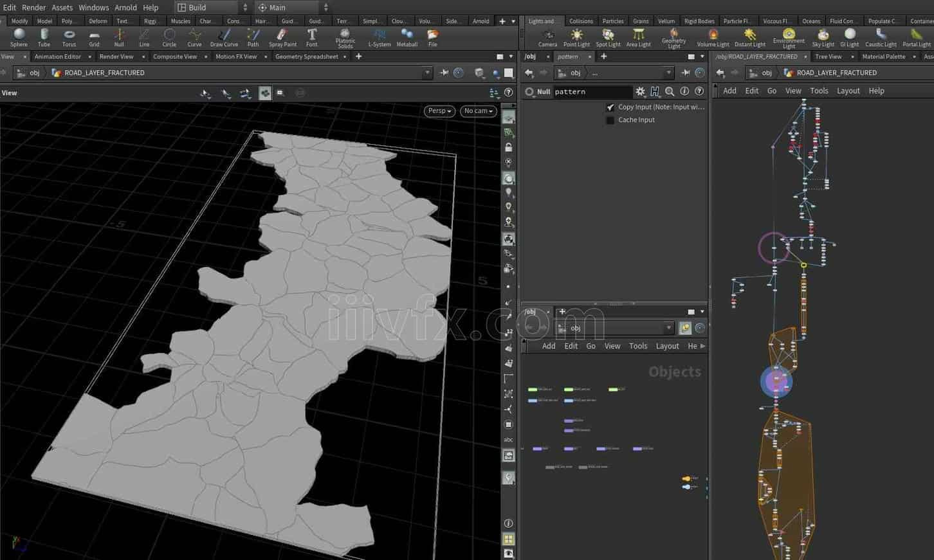
Task: Select the File shelf tool
Action: pyautogui.click(x=433, y=38)
